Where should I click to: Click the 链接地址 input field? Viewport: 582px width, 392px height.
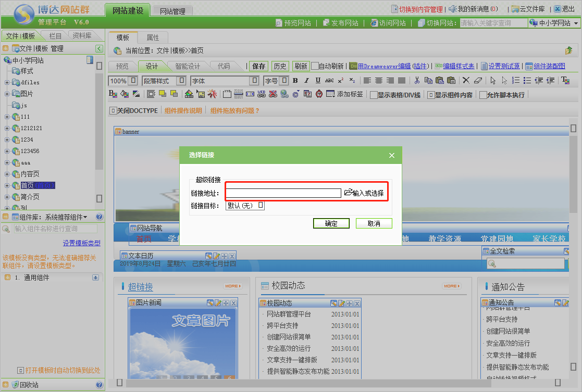point(283,193)
